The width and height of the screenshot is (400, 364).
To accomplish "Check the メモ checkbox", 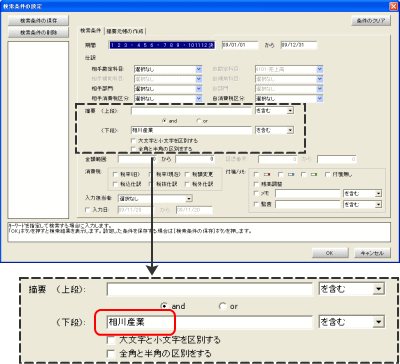I will tap(256, 193).
